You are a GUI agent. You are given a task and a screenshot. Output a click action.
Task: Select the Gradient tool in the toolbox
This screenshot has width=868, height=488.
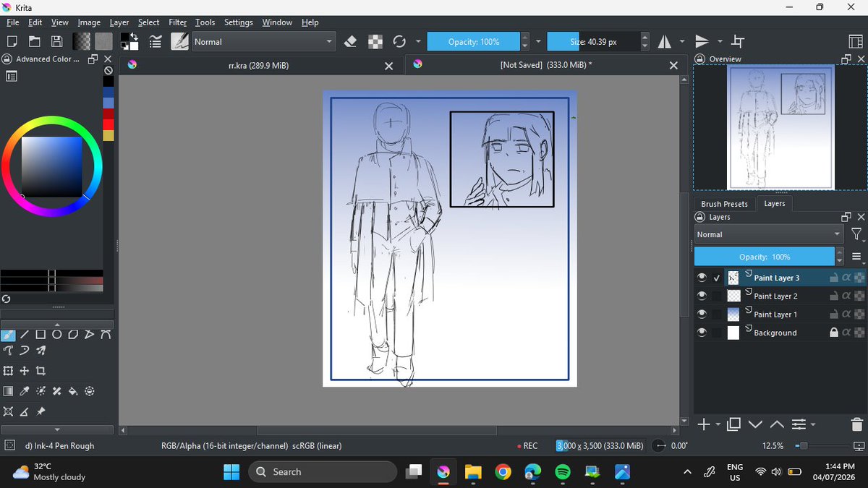coord(8,391)
